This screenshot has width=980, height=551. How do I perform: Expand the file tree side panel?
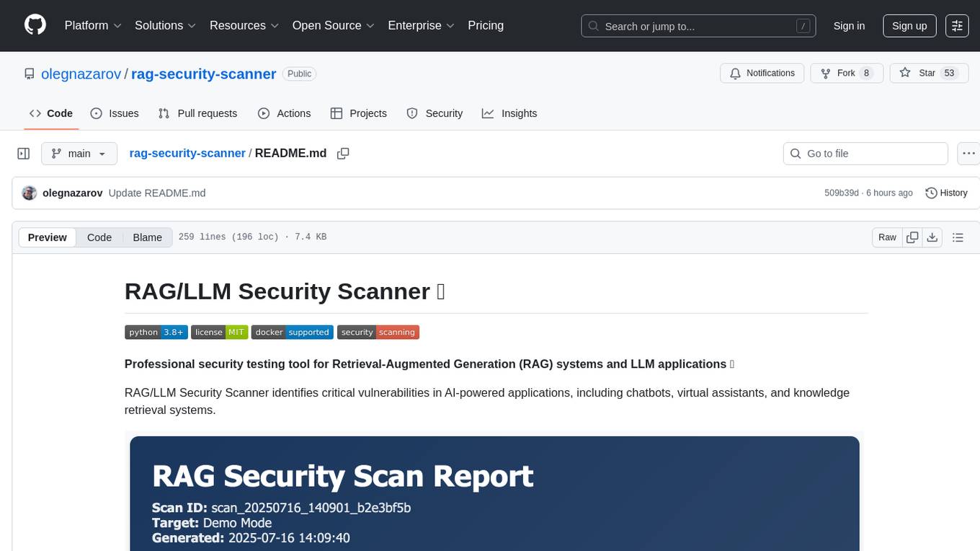point(23,154)
